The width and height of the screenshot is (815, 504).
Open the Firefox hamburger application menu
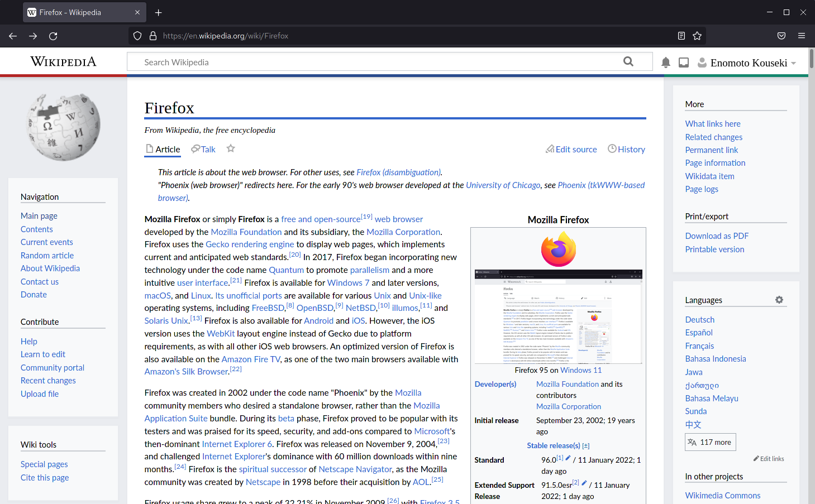point(802,36)
